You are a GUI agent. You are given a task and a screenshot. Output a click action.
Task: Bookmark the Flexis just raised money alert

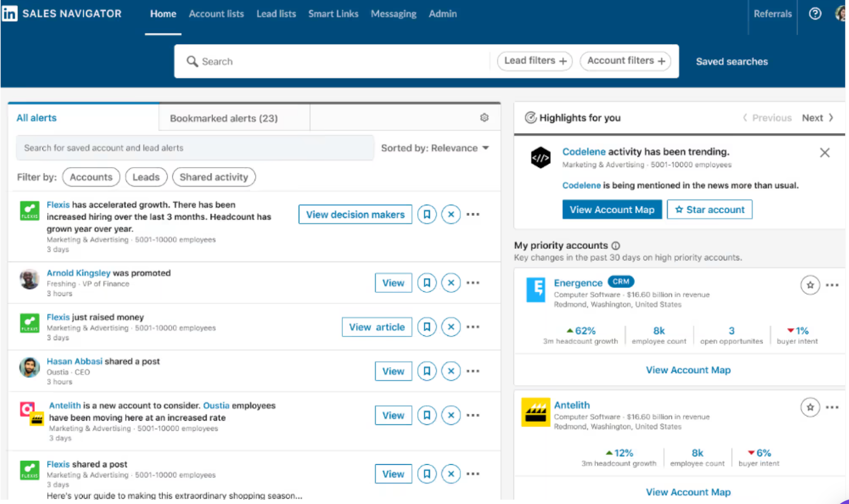427,327
